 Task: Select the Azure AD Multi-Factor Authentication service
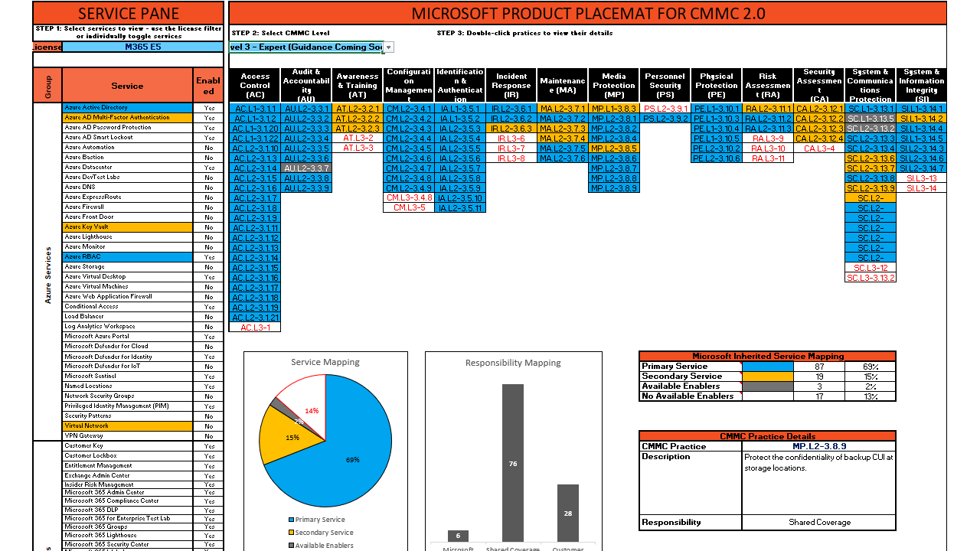pos(128,118)
